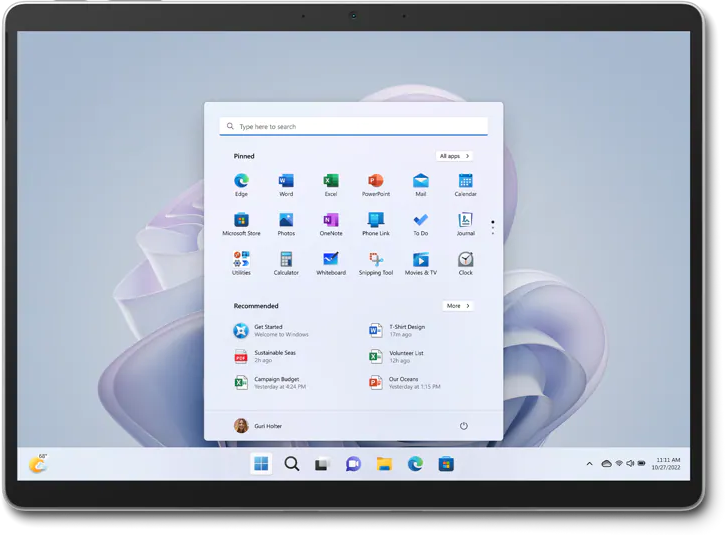Launch the Phone Link app
This screenshot has height=535, width=725.
(375, 224)
